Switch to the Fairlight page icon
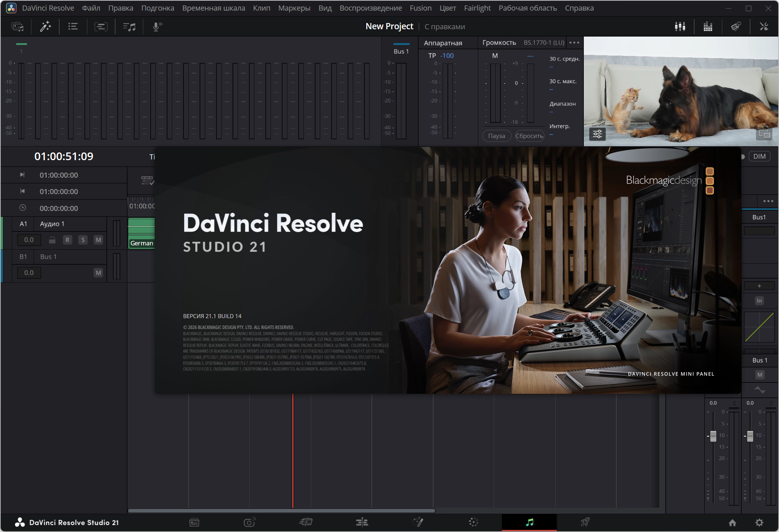This screenshot has height=532, width=779. [529, 522]
